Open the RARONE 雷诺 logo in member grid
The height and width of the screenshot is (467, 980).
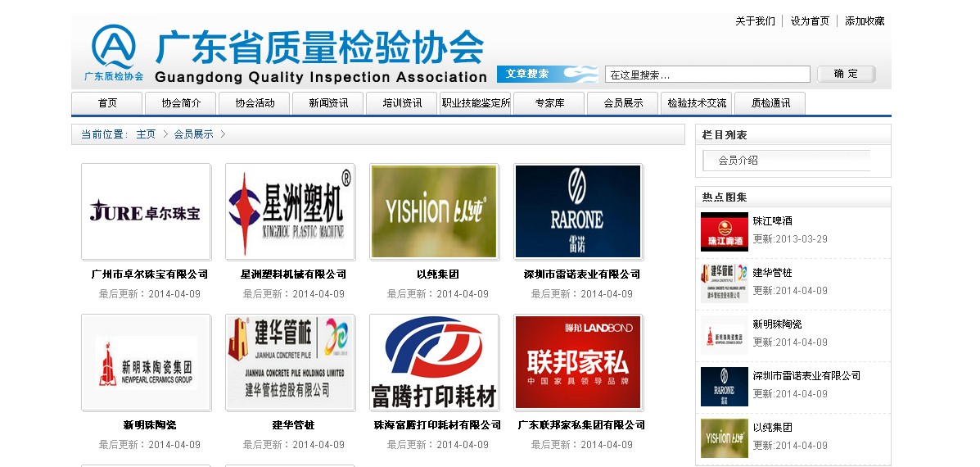click(578, 212)
